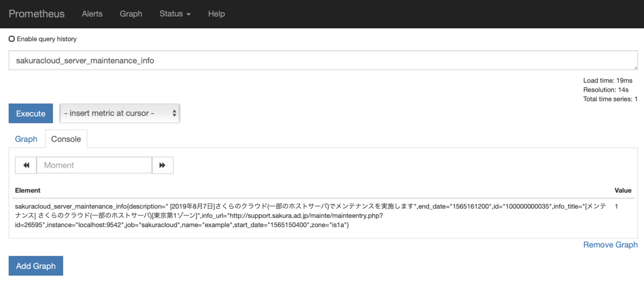This screenshot has width=644, height=306.
Task: Click the Prometheus brand logo text
Action: tap(36, 14)
